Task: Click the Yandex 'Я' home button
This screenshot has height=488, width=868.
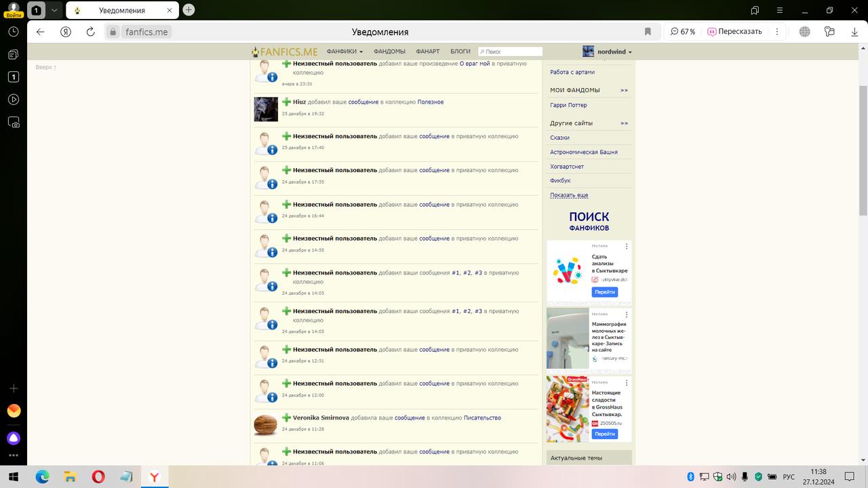Action: tap(66, 32)
